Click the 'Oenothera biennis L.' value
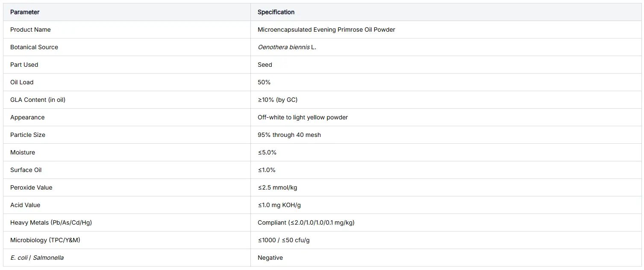The height and width of the screenshot is (270, 644). [287, 47]
